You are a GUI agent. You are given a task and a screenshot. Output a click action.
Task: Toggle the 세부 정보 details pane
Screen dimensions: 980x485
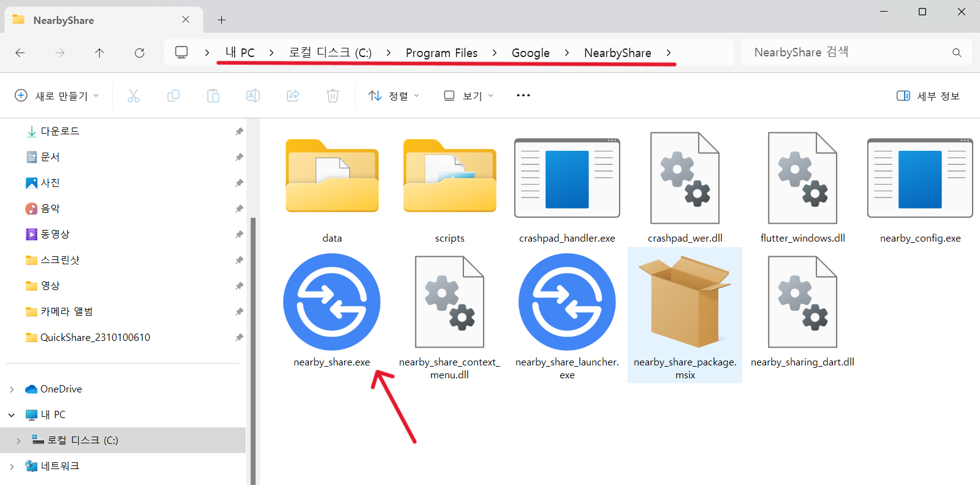coord(928,96)
